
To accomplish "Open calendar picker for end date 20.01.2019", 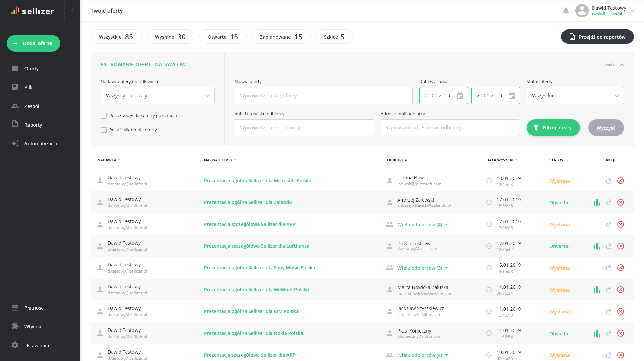I will [x=512, y=96].
